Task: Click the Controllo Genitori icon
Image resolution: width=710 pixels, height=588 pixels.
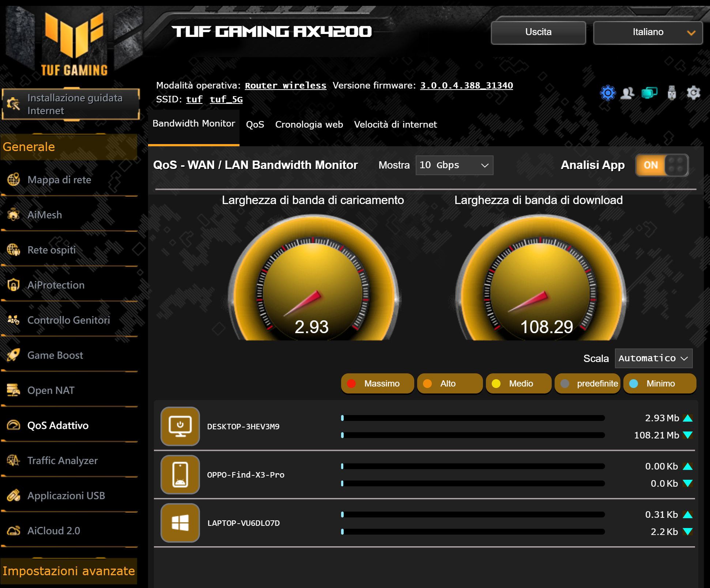Action: pos(14,320)
